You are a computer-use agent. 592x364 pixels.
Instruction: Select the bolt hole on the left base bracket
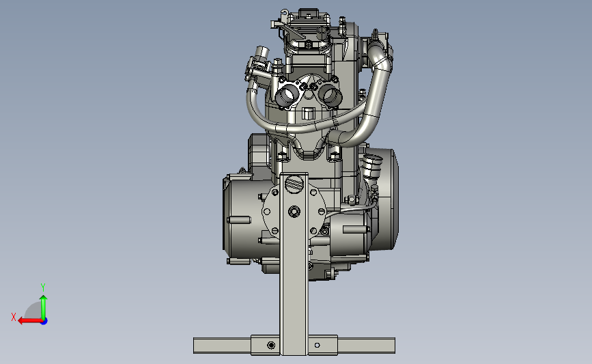271,345
